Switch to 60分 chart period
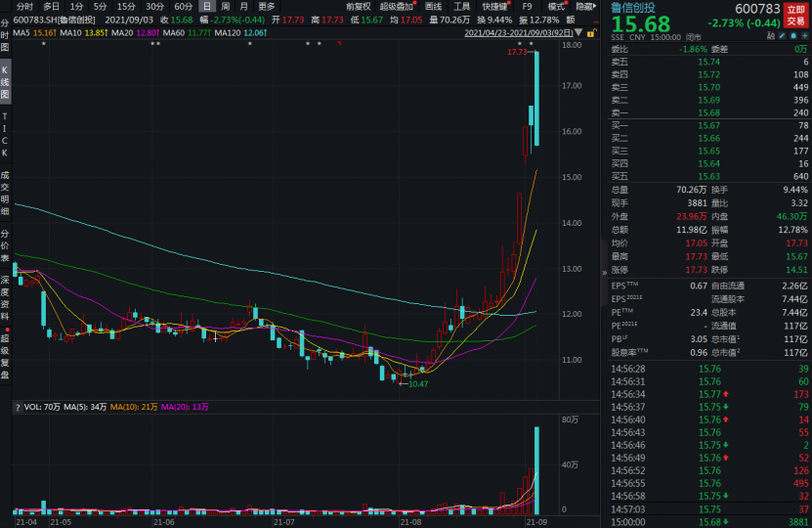Viewport: 812px width, 529px height. (184, 6)
